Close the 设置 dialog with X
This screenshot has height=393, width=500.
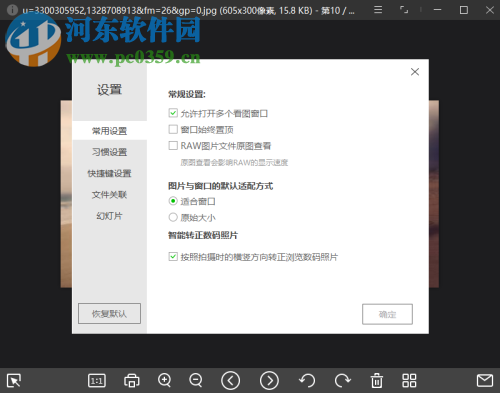point(415,72)
